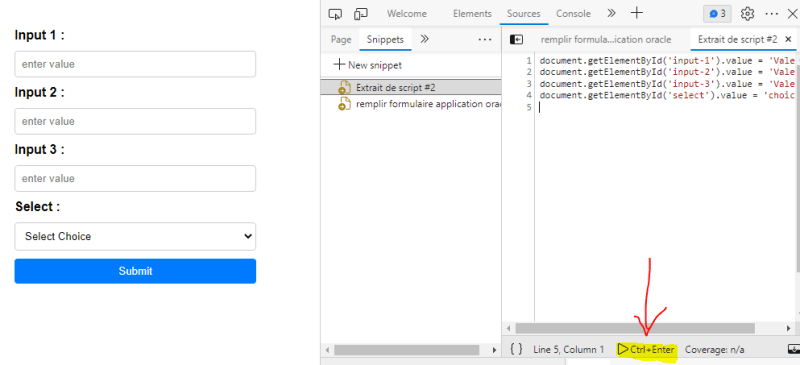Click navigator scrollbar right arrow
Image resolution: width=800 pixels, height=365 pixels.
[x=494, y=350]
